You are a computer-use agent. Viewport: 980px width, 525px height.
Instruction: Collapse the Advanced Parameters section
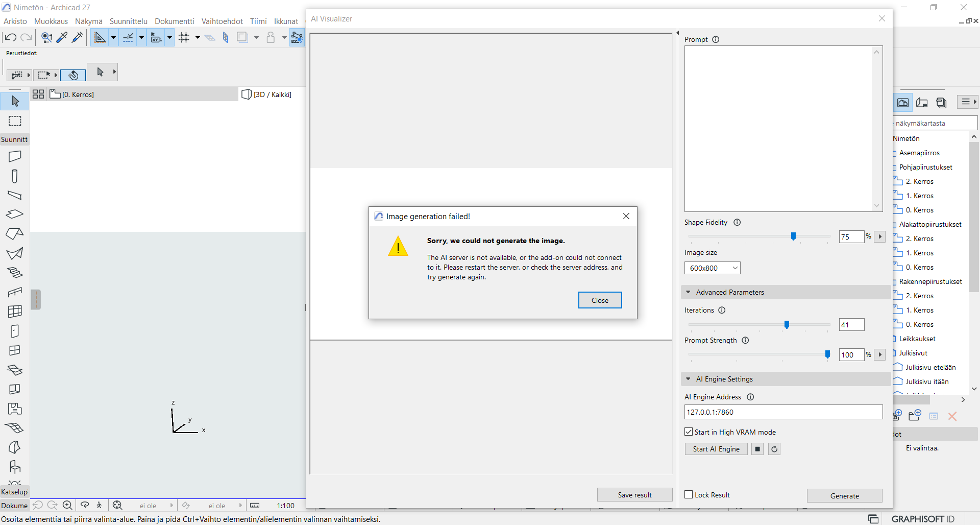coord(688,292)
